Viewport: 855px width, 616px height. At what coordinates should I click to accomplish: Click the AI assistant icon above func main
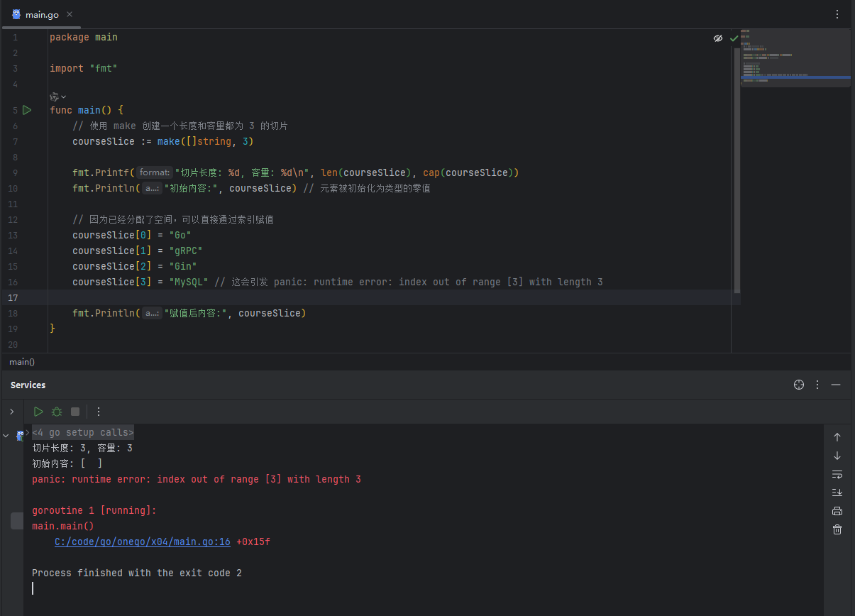pyautogui.click(x=54, y=97)
